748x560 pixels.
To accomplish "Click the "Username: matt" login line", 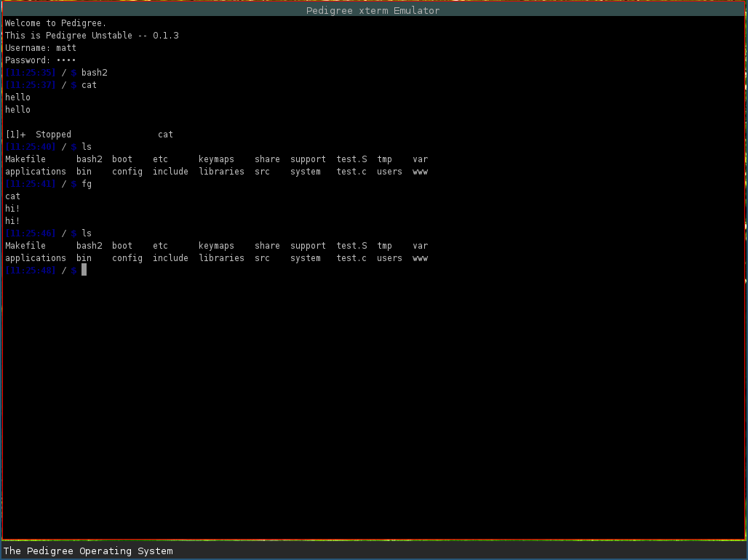I will [41, 48].
